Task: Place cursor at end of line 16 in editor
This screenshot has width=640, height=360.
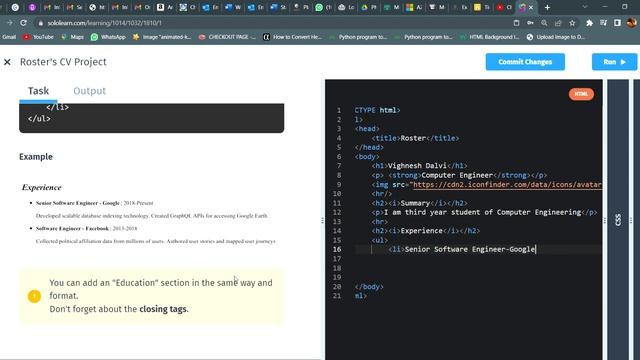Action: [536, 249]
